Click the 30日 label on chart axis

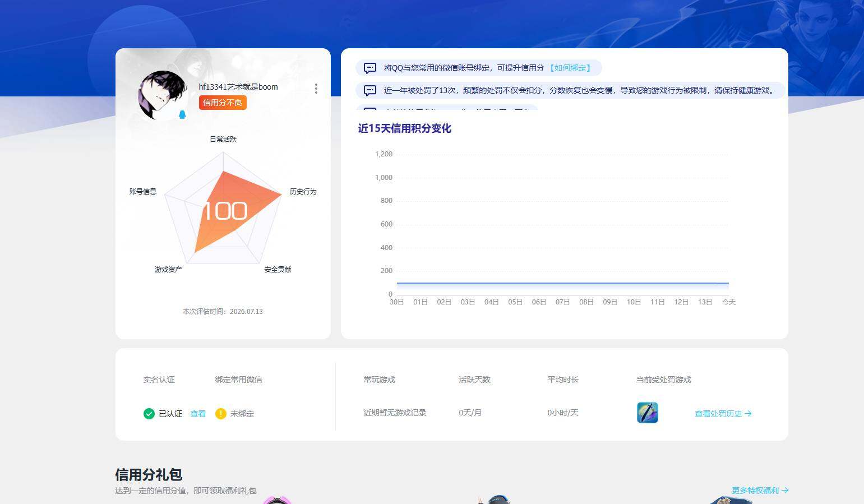pyautogui.click(x=397, y=302)
